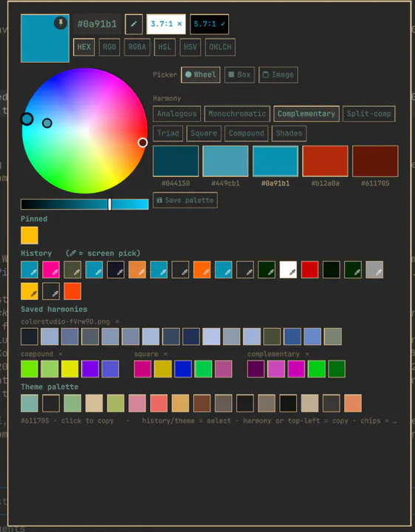This screenshot has width=415, height=532.
Task: Click the 3.7:1 white contrast chip
Action: [x=166, y=24]
